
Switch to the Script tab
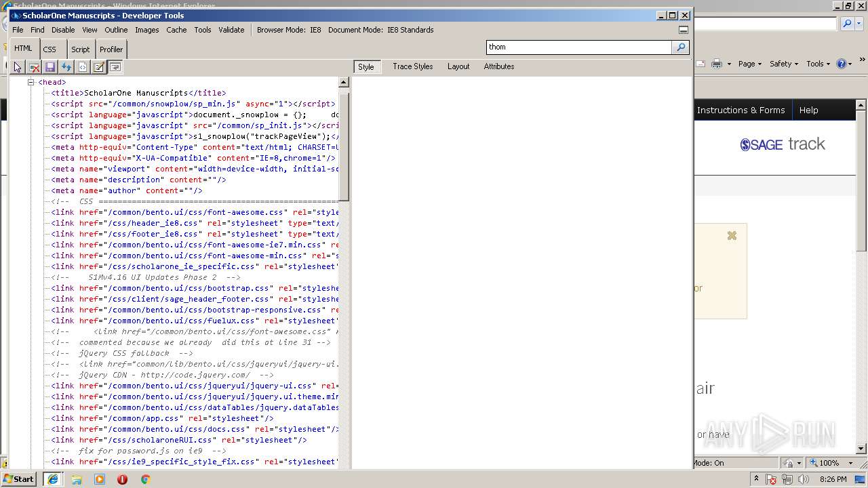tap(80, 49)
